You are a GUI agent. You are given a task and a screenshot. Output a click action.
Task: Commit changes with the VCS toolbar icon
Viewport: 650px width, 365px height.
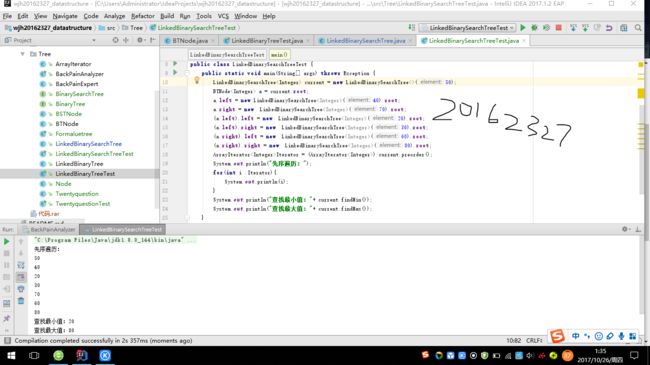[x=585, y=28]
